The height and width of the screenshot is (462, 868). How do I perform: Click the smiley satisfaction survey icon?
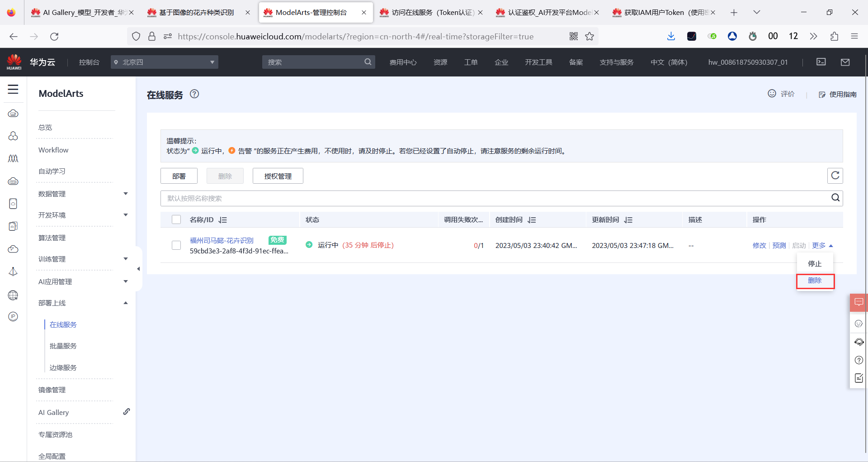coord(859,323)
